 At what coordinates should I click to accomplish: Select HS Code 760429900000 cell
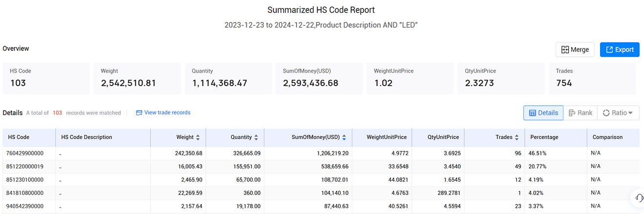pyautogui.click(x=25, y=153)
